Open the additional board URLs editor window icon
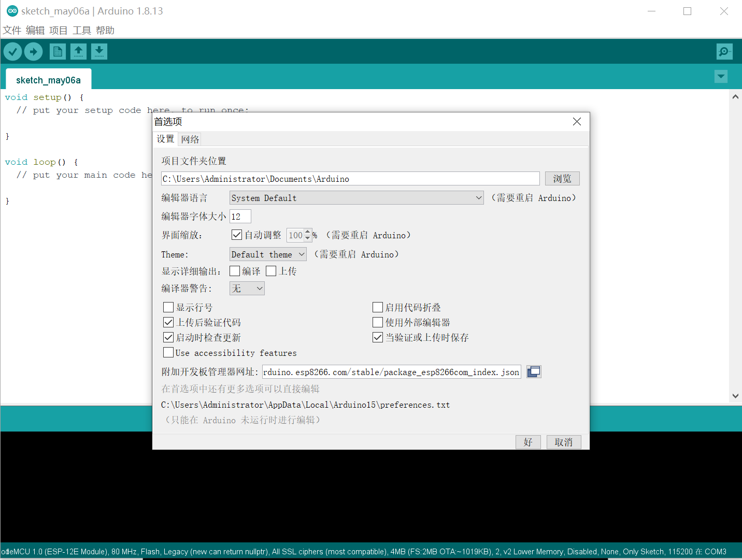742x560 pixels. [534, 372]
